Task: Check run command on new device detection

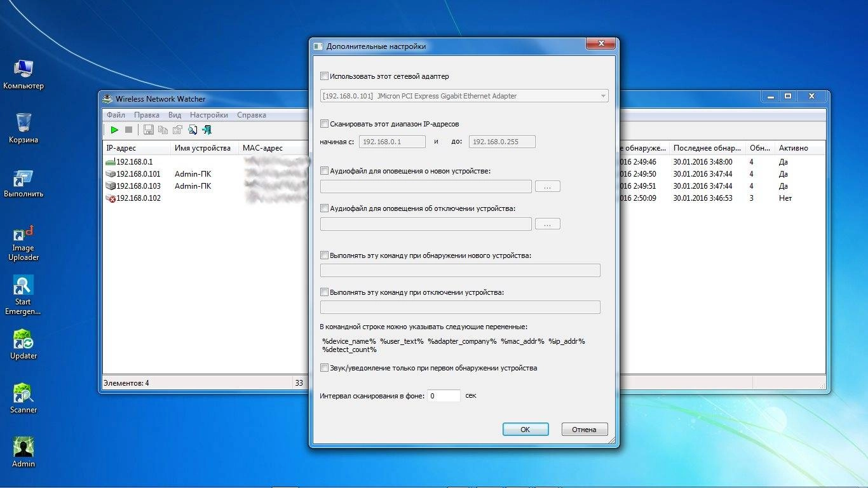Action: (x=325, y=255)
